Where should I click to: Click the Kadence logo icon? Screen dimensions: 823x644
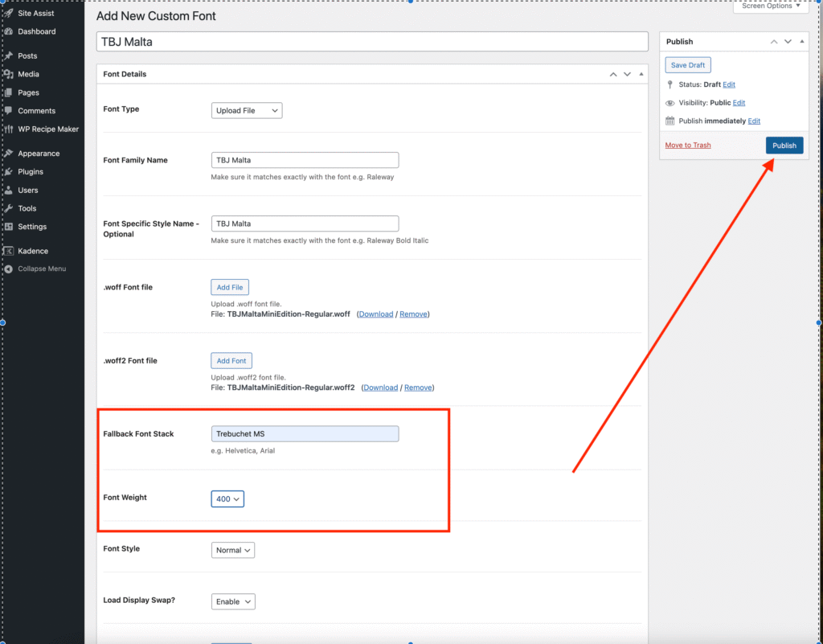(x=8, y=251)
